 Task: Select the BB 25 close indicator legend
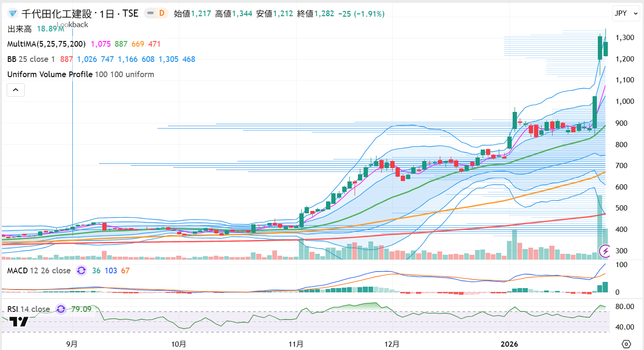click(x=31, y=59)
